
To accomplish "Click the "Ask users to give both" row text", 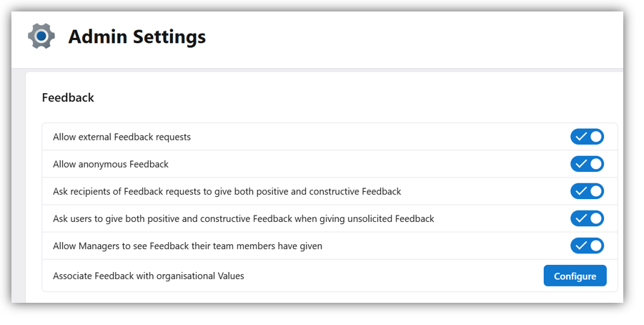I will pos(243,218).
